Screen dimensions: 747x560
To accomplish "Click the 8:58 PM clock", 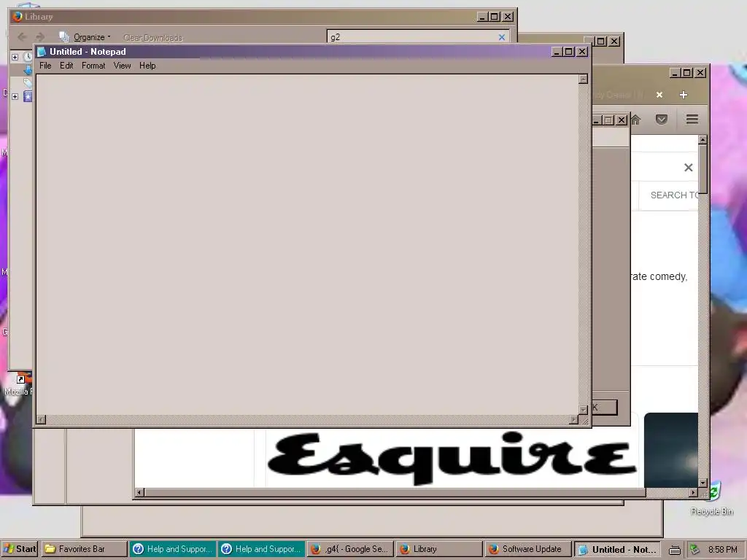I will click(723, 550).
